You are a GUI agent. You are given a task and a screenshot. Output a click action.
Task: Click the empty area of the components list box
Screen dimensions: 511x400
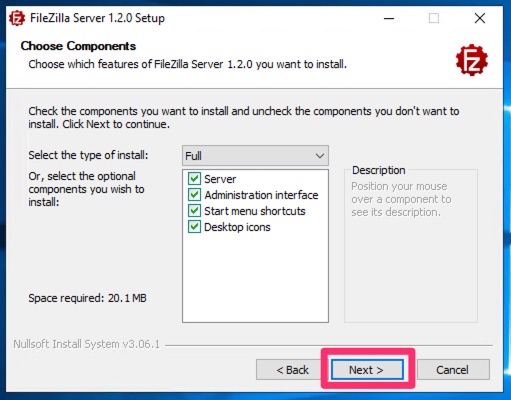pos(255,278)
